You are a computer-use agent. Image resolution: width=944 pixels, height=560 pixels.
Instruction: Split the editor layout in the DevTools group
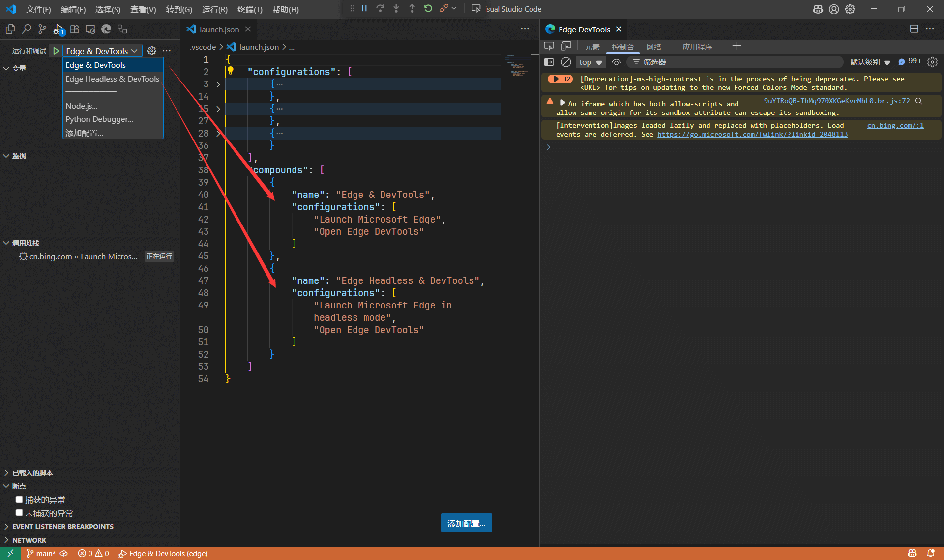(914, 29)
